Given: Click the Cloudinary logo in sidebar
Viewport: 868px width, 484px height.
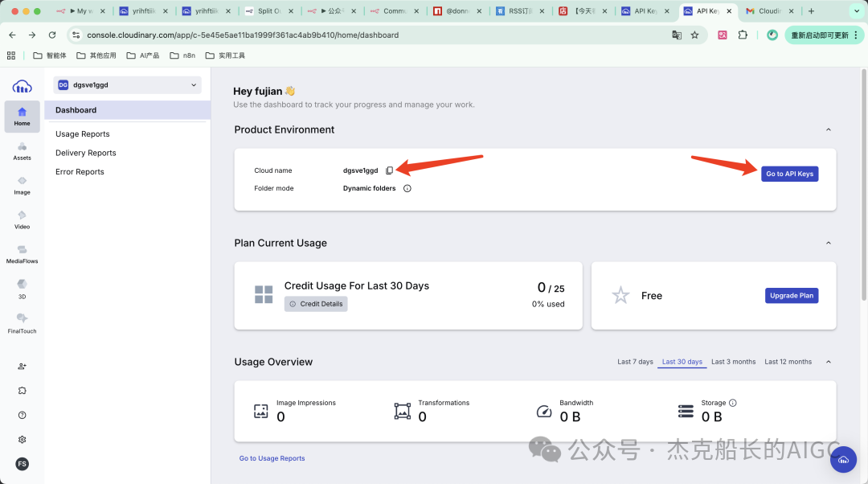Looking at the screenshot, I should pos(23,86).
